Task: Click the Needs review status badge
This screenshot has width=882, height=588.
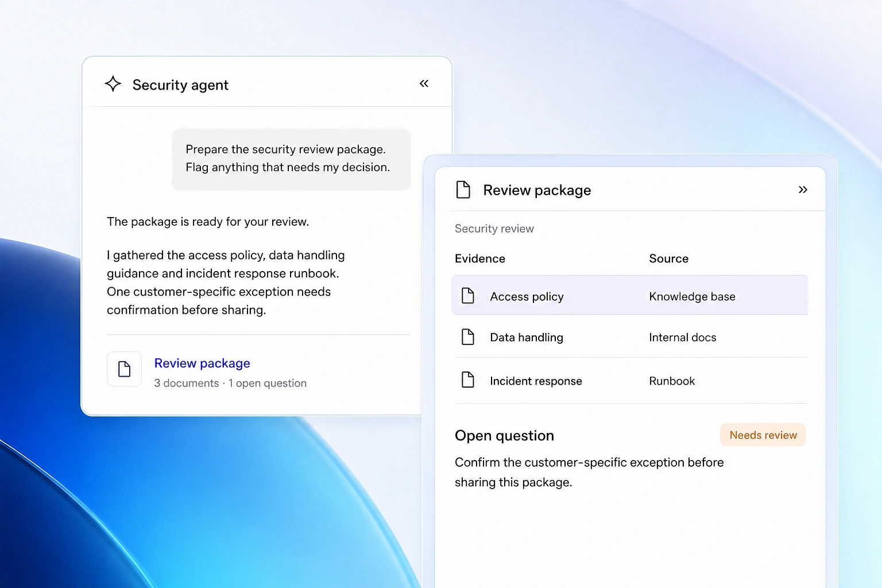Action: pyautogui.click(x=763, y=435)
